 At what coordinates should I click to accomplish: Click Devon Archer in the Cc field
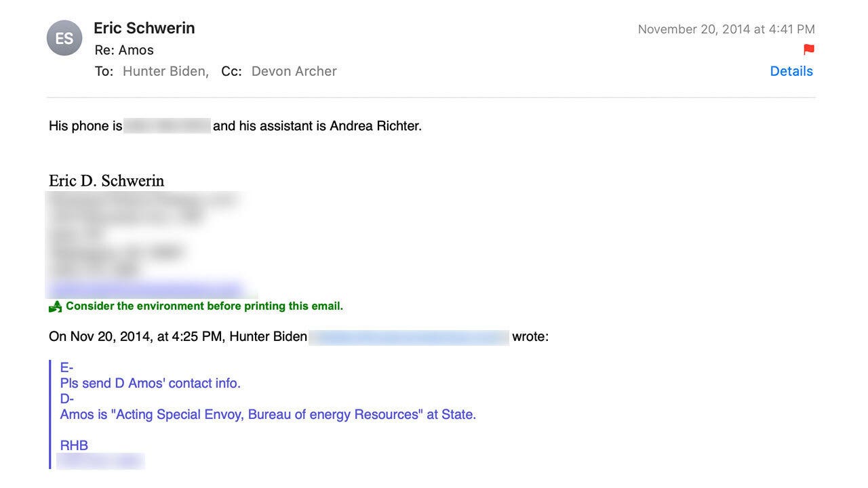(x=294, y=71)
